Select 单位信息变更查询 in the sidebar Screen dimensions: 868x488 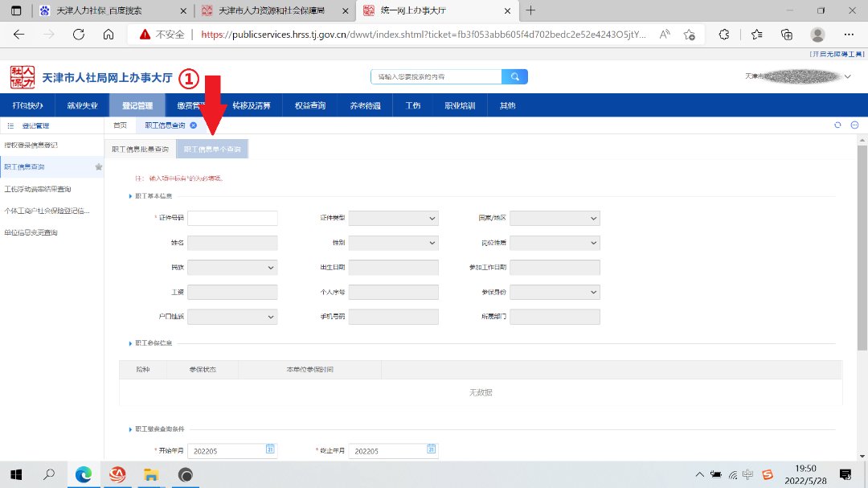pyautogui.click(x=31, y=233)
